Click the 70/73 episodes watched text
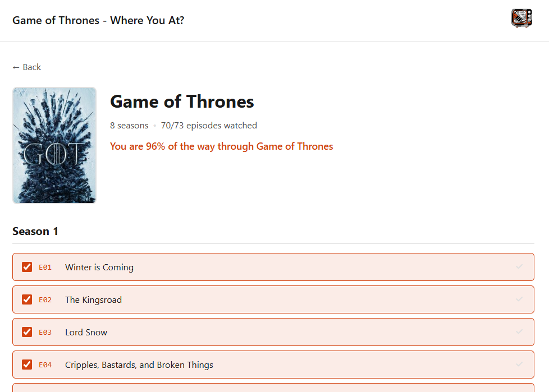Image resolution: width=549 pixels, height=392 pixels. 209,126
